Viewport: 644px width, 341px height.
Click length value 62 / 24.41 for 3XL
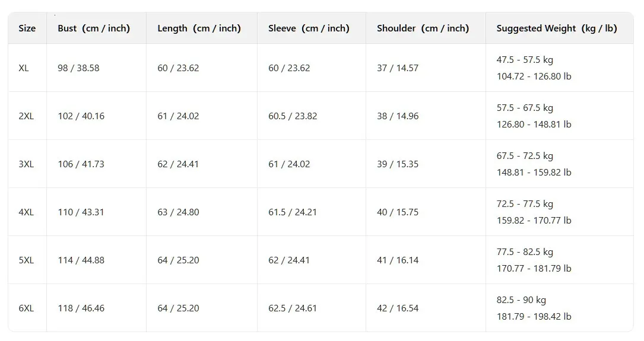coord(178,164)
